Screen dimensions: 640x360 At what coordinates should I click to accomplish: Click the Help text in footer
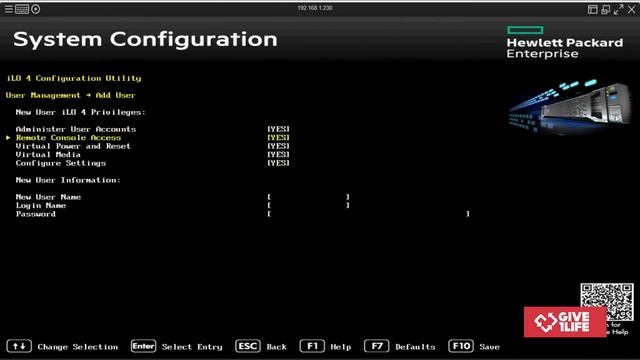pos(341,347)
